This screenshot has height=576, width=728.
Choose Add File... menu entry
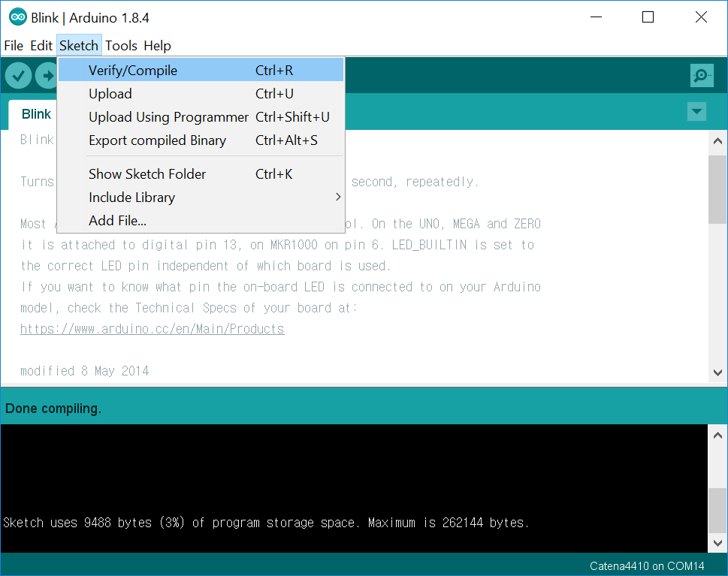pyautogui.click(x=201, y=221)
